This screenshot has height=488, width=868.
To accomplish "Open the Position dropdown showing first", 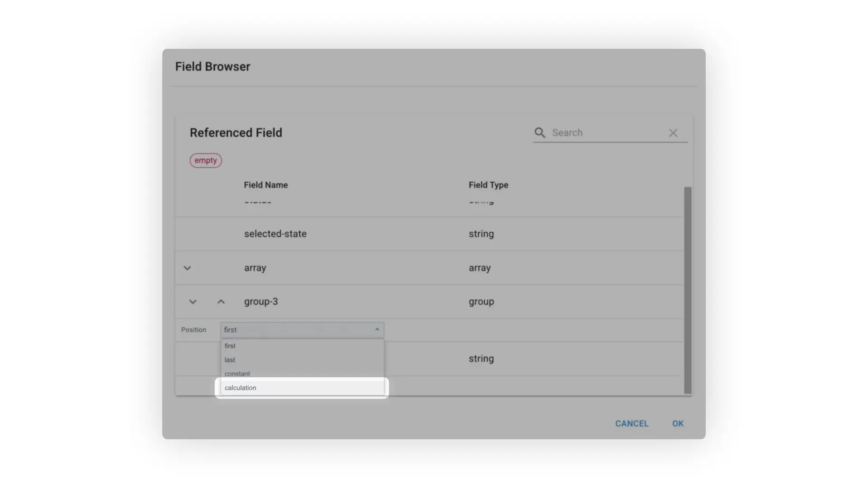I will click(302, 330).
